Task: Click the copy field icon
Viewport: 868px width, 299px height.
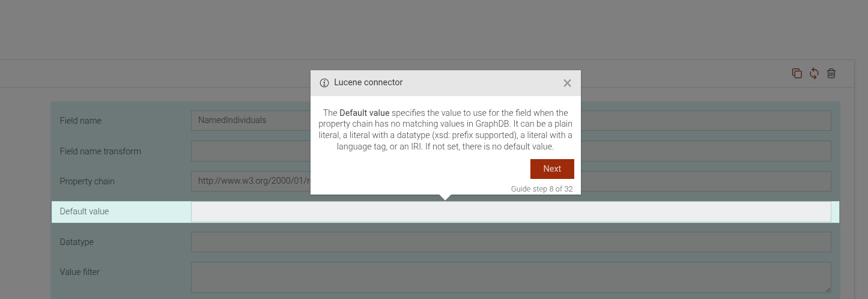Action: [x=797, y=73]
